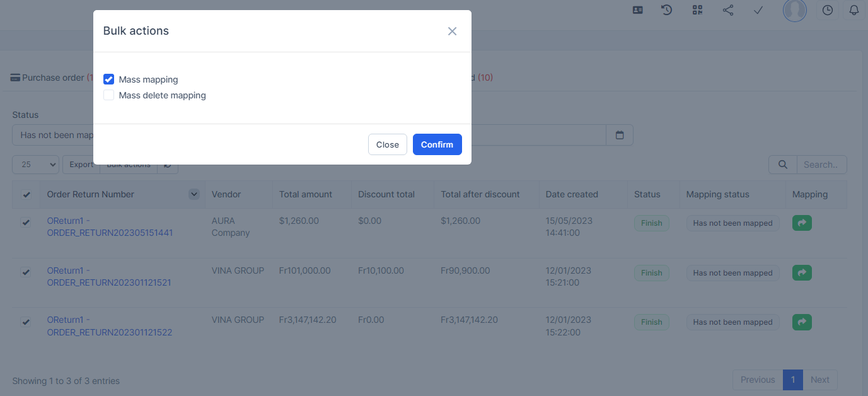Toggle the select-all checkbox in table header
This screenshot has width=868, height=396.
26,195
